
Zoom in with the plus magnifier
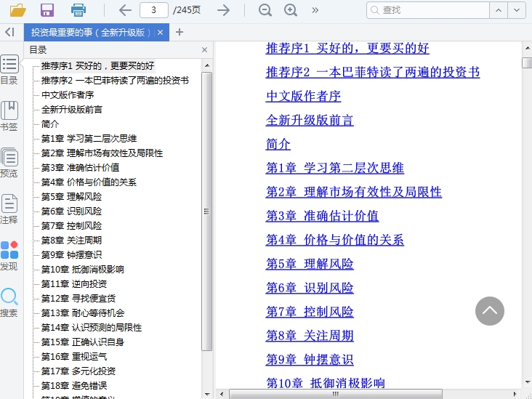291,10
